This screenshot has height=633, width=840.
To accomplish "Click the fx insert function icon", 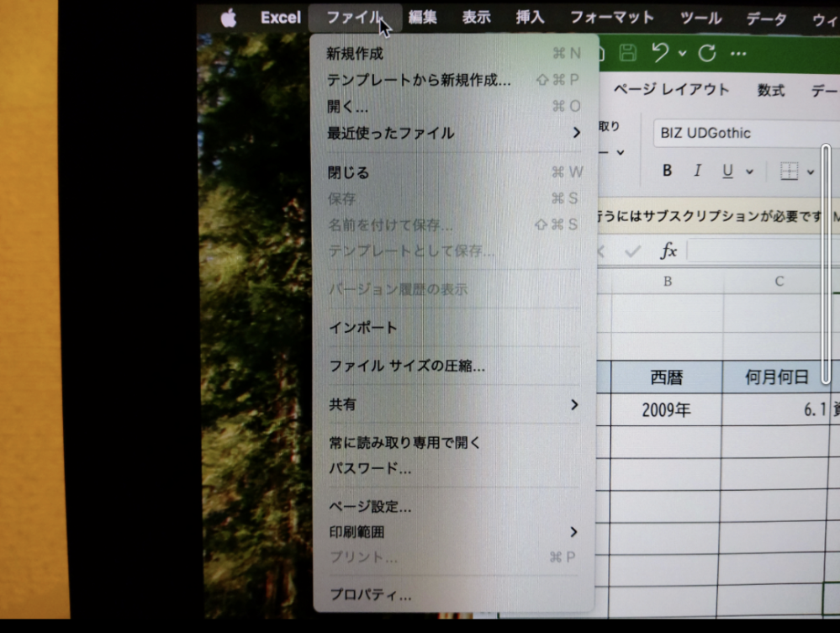I will pyautogui.click(x=668, y=251).
